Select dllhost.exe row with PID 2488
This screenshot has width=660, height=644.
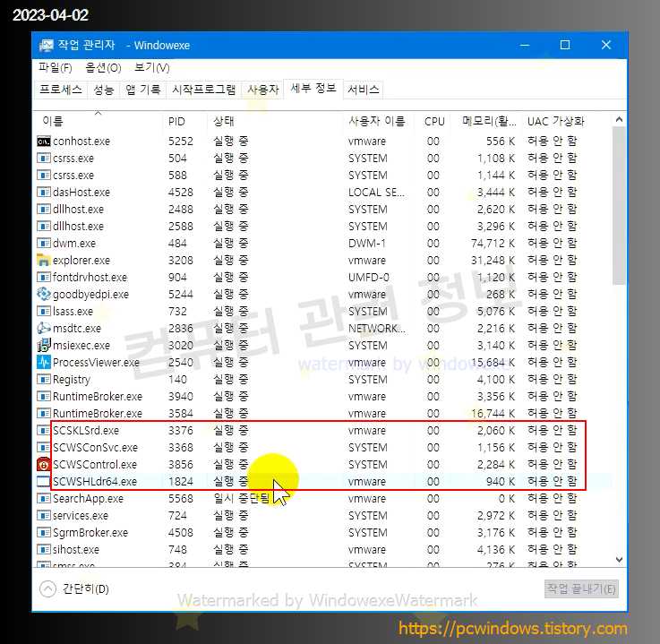click(x=323, y=210)
